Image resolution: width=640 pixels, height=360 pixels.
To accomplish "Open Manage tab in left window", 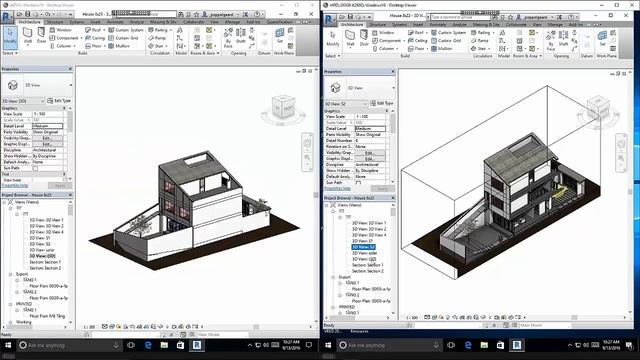I will tap(232, 22).
